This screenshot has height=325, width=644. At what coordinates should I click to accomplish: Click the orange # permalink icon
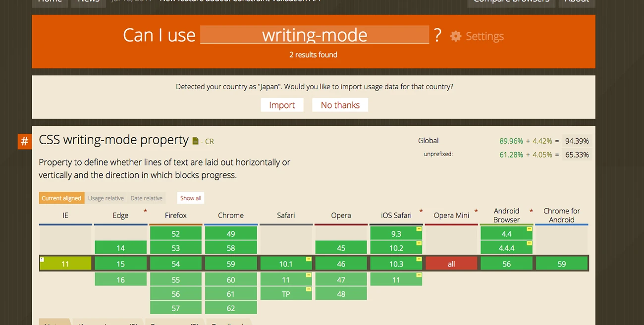(x=24, y=142)
